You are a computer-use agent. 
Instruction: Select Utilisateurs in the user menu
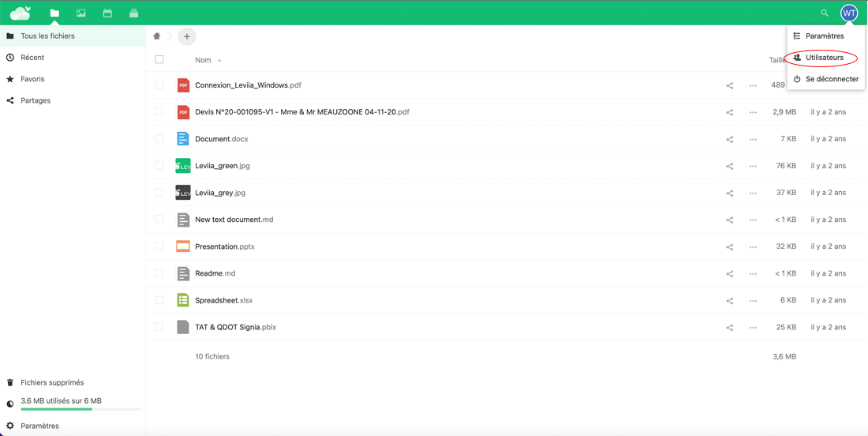[x=825, y=58]
